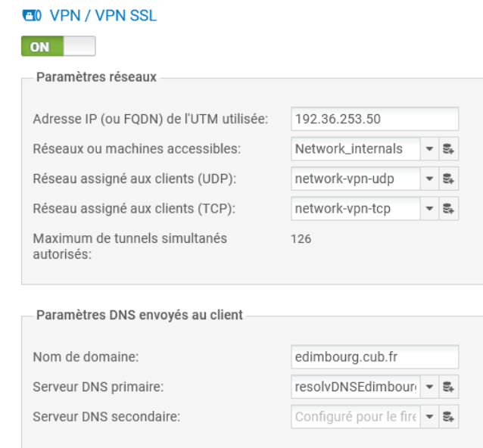The width and height of the screenshot is (483, 448).
Task: Click the Network_internals combo box text
Action: click(355, 150)
